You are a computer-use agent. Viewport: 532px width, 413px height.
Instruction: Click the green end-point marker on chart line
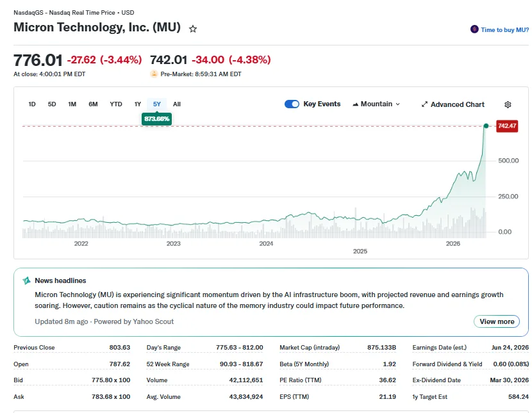pyautogui.click(x=486, y=126)
